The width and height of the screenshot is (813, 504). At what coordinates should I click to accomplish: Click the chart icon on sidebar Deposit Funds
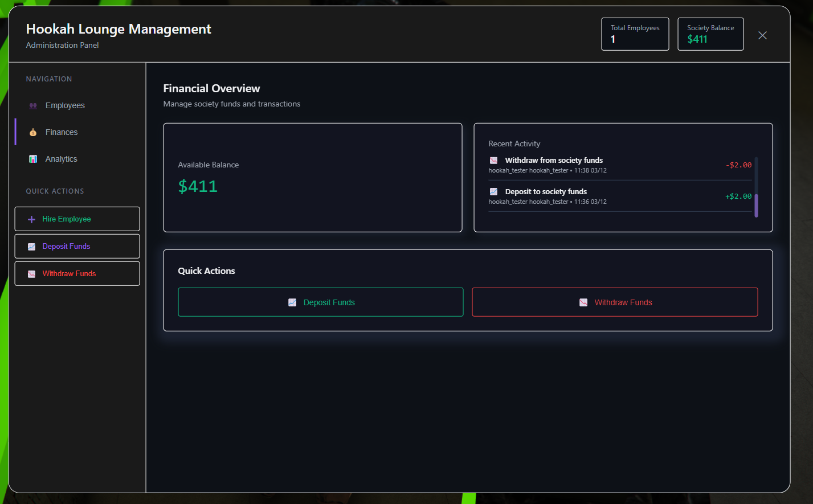click(31, 247)
